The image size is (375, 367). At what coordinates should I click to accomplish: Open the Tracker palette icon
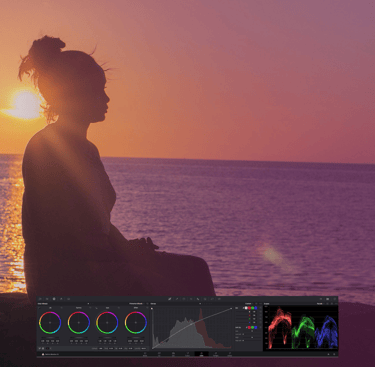coord(191,299)
